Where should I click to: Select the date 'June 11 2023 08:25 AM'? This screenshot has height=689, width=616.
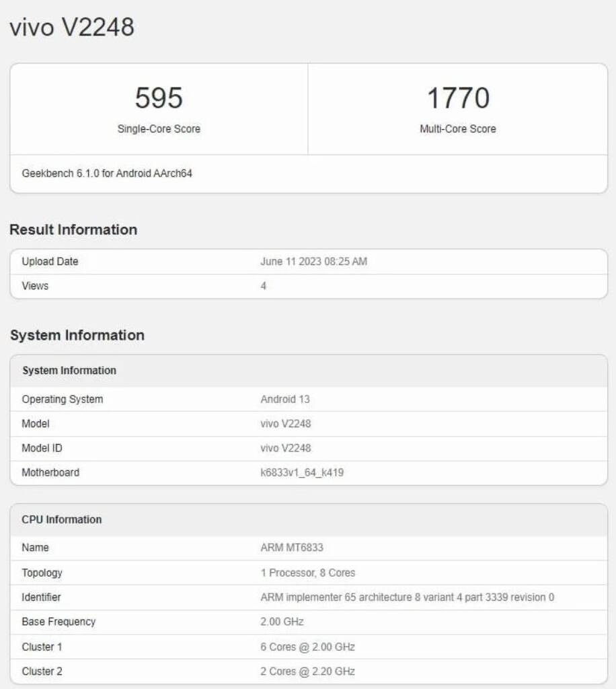coord(313,262)
